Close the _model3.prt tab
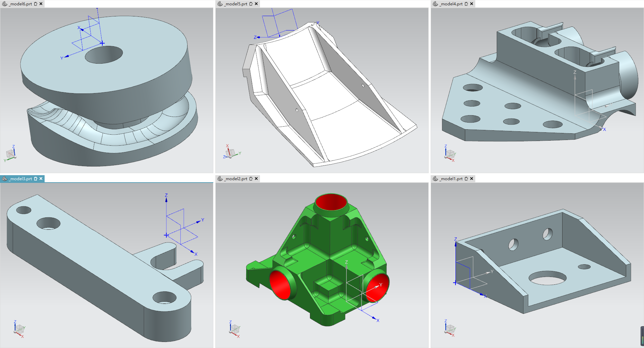 pos(41,179)
